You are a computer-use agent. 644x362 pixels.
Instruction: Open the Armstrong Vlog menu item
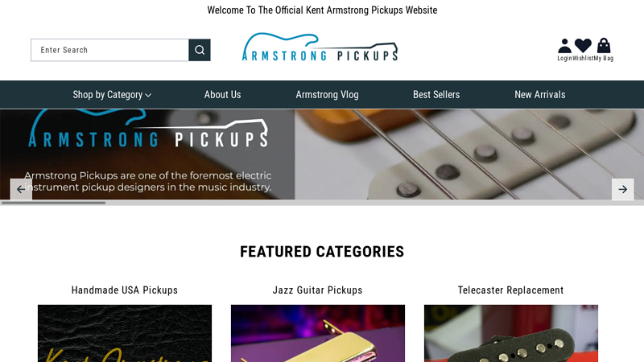tap(327, 95)
